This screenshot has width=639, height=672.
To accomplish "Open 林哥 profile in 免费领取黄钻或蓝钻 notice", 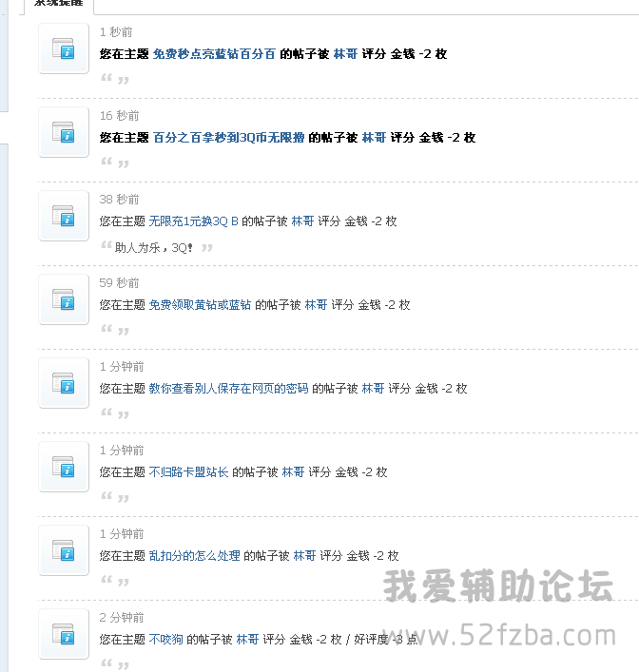I will coord(316,305).
